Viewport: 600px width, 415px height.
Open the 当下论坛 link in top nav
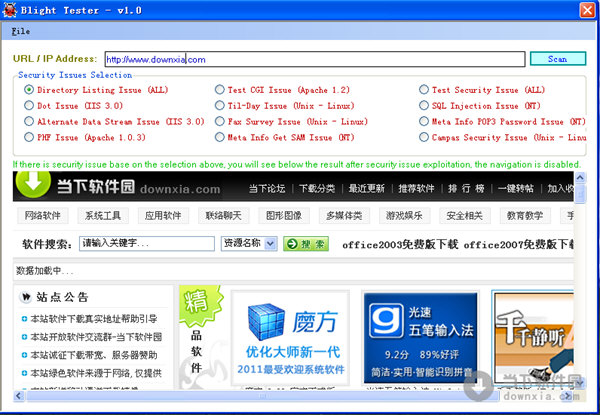tap(267, 188)
